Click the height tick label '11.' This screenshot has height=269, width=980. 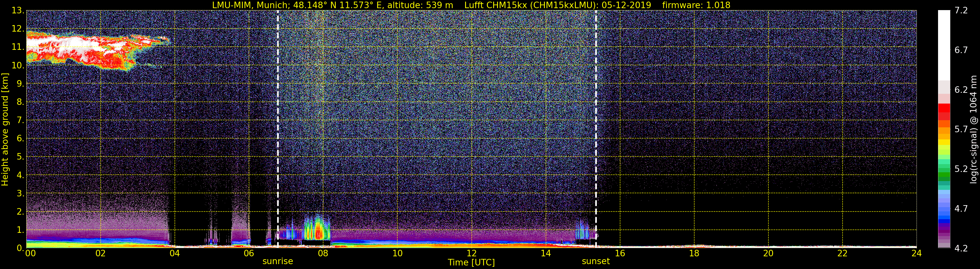pyautogui.click(x=18, y=47)
